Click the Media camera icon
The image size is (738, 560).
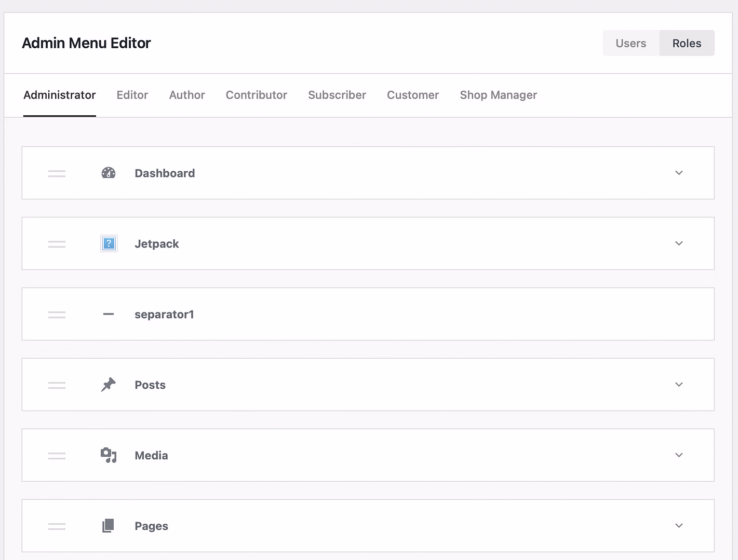pyautogui.click(x=108, y=455)
